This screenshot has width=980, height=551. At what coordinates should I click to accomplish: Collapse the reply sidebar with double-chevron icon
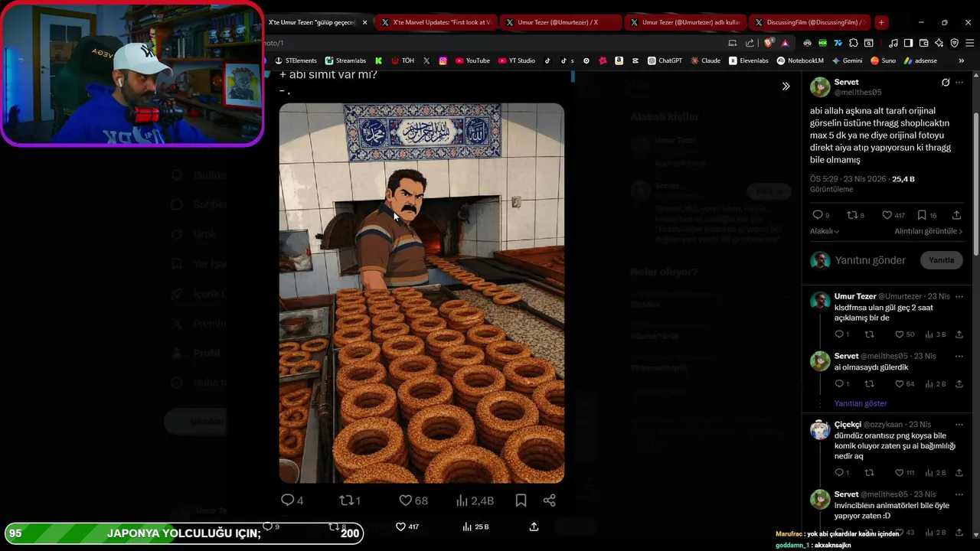pos(786,86)
